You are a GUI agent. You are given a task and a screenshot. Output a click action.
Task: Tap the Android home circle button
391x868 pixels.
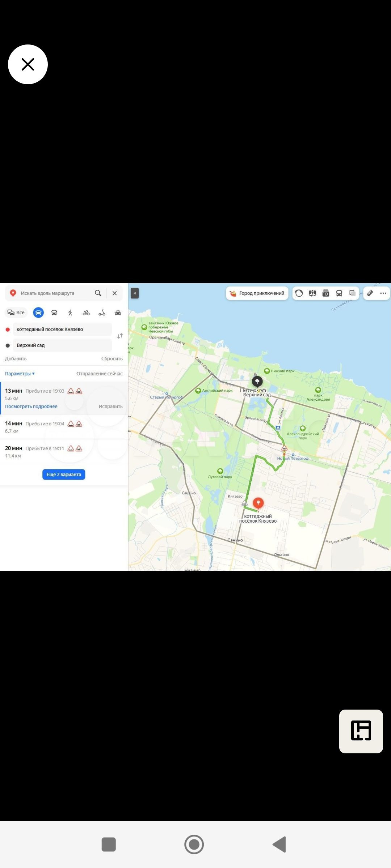194,844
